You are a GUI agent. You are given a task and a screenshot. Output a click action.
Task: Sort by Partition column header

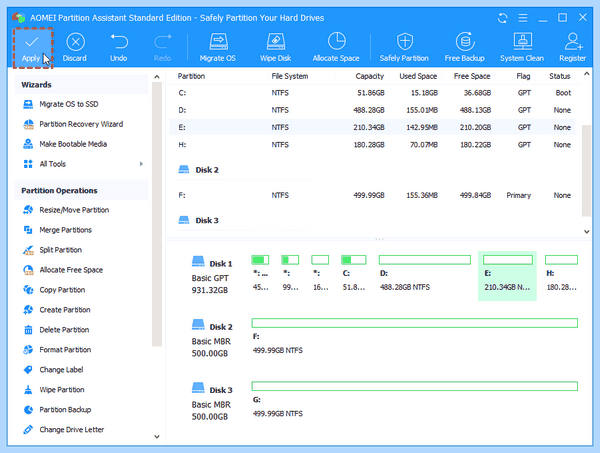click(x=191, y=76)
